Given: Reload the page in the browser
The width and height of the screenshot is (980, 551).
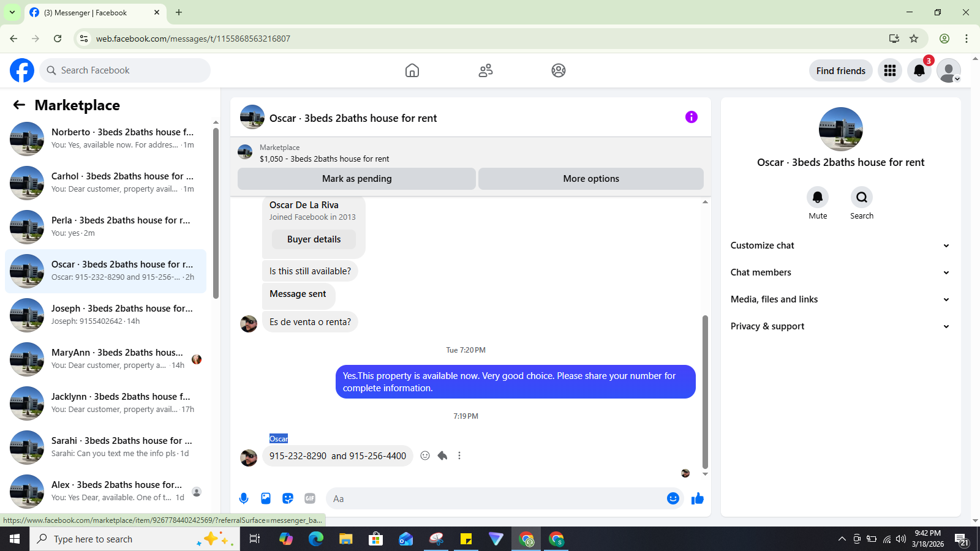Looking at the screenshot, I should pyautogui.click(x=58, y=39).
